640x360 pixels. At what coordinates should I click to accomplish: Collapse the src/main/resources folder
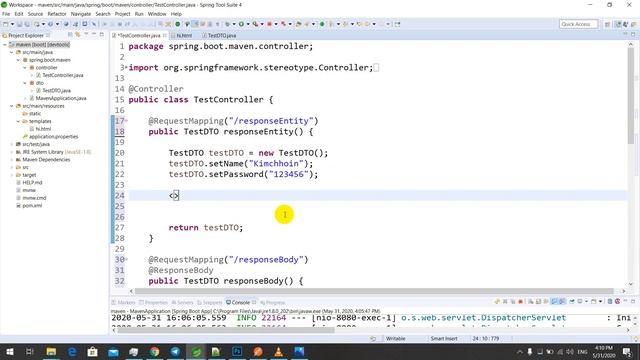tap(11, 106)
